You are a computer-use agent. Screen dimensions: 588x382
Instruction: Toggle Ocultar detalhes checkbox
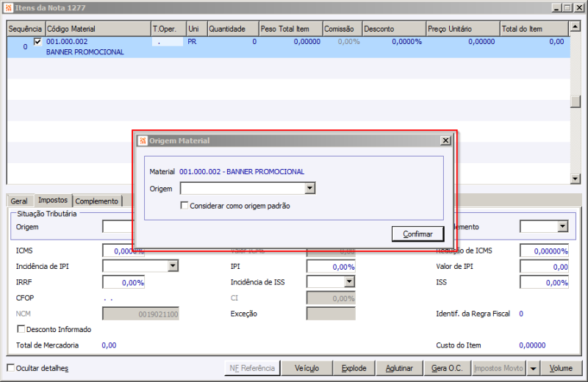pyautogui.click(x=11, y=368)
